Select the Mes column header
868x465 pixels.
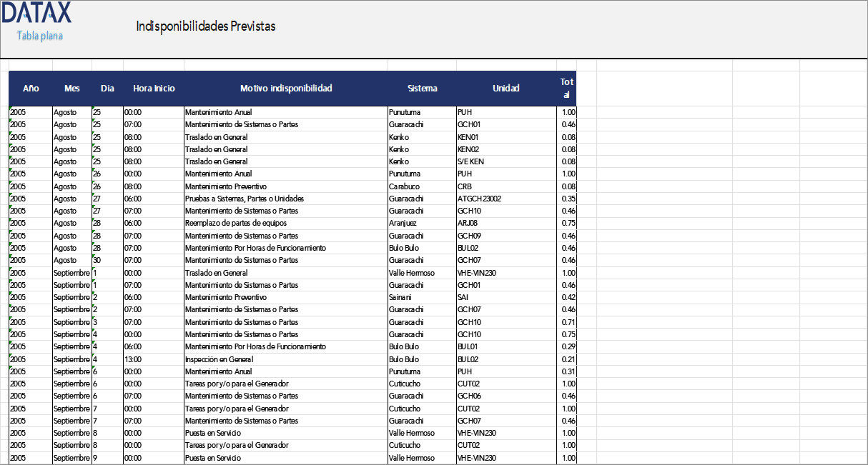coord(72,89)
